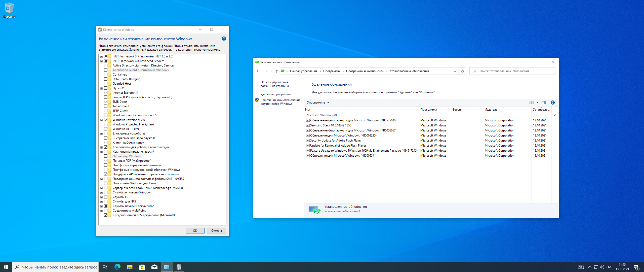
Task: Click Включение или отключение компонентов Windows link
Action: pyautogui.click(x=280, y=102)
